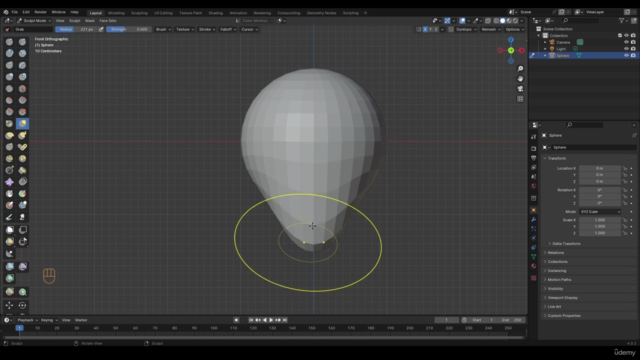This screenshot has height=360, width=640.
Task: Open Object Data green triangle tab
Action: [533, 257]
